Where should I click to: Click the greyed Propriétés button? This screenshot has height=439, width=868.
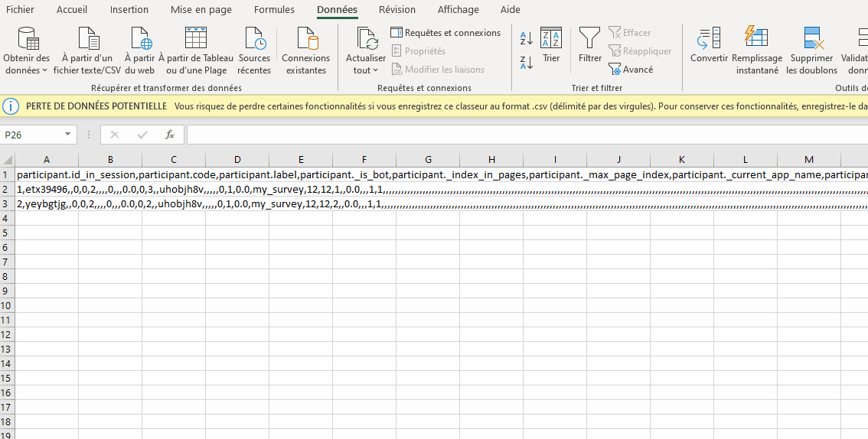[x=419, y=51]
